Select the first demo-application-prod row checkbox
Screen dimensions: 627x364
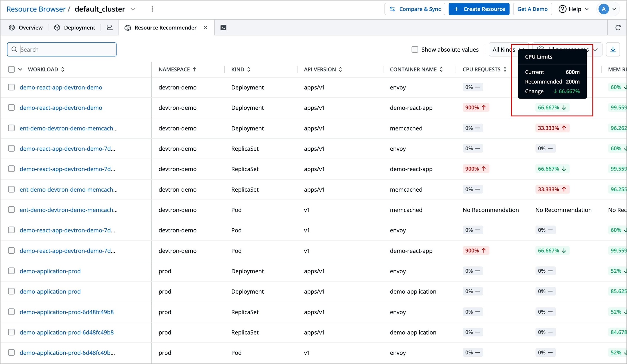coord(11,271)
